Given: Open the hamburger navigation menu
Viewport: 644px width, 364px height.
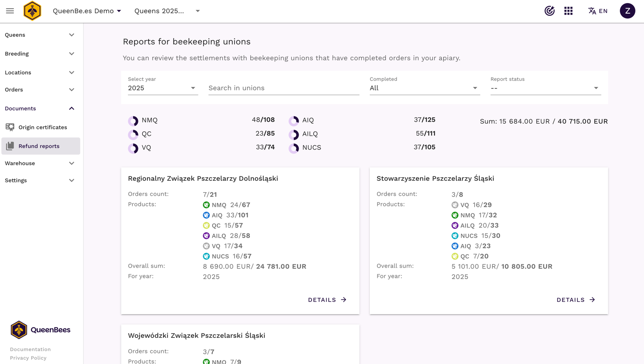Looking at the screenshot, I should [x=10, y=11].
